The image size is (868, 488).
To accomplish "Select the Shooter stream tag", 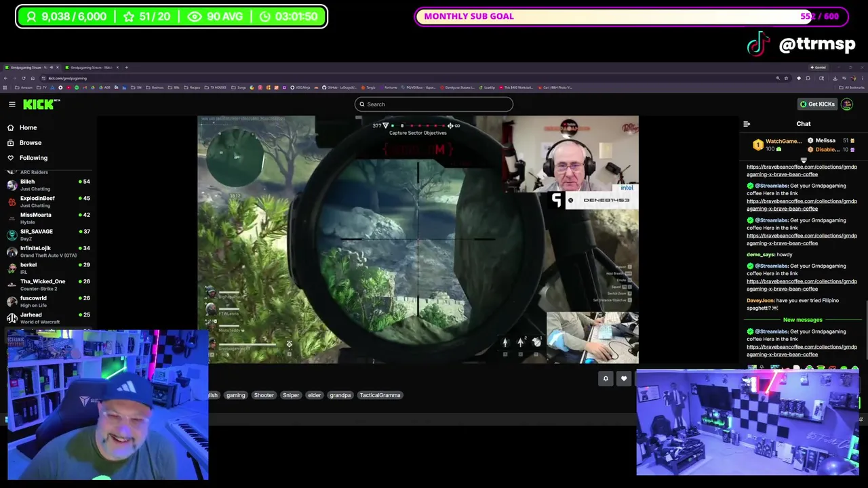I will click(x=264, y=395).
